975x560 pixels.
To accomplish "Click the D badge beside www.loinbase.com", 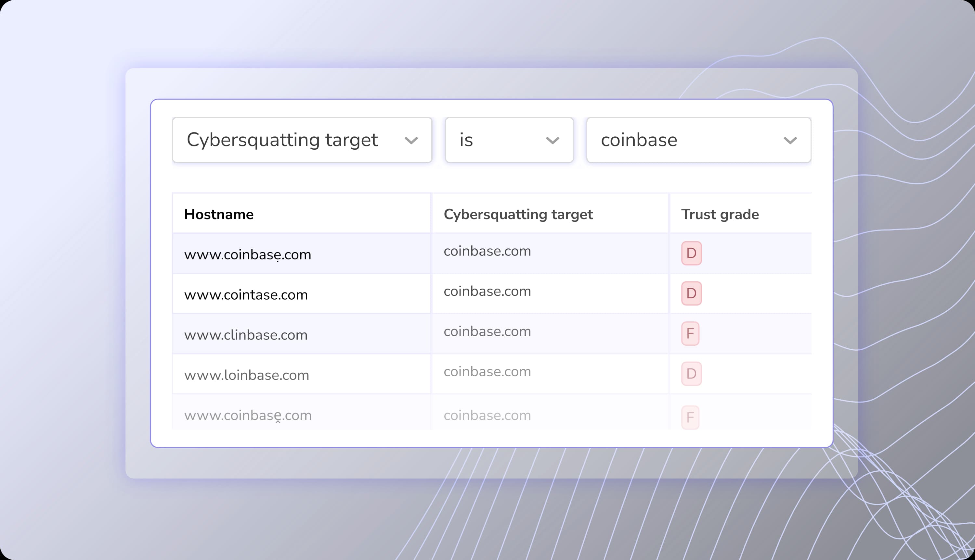I will (x=691, y=373).
